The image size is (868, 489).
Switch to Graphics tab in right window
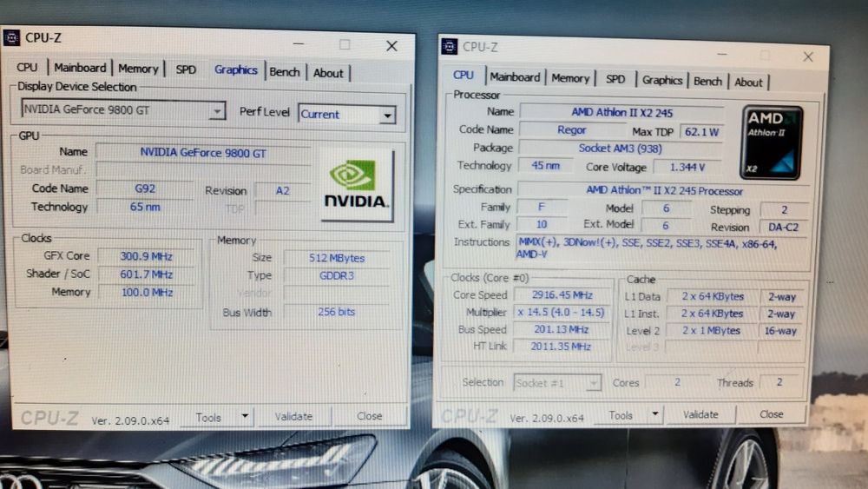[662, 80]
